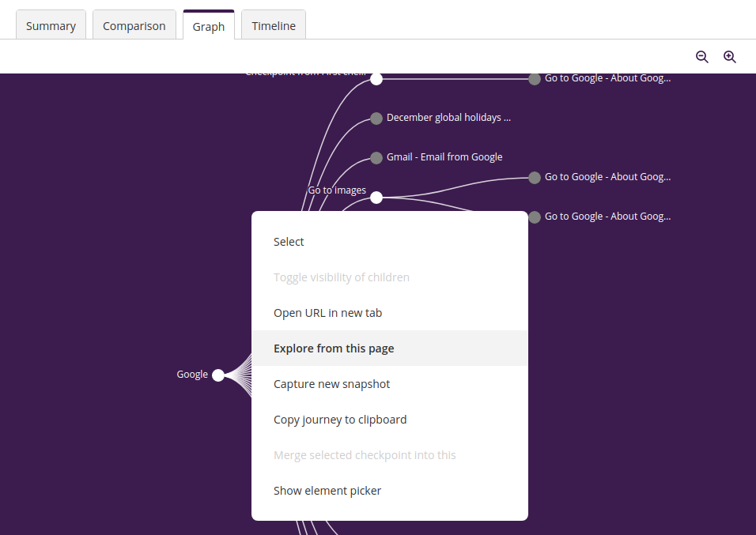Click the "December global holidays ..." label
Image resolution: width=756 pixels, height=535 pixels.
click(x=448, y=117)
